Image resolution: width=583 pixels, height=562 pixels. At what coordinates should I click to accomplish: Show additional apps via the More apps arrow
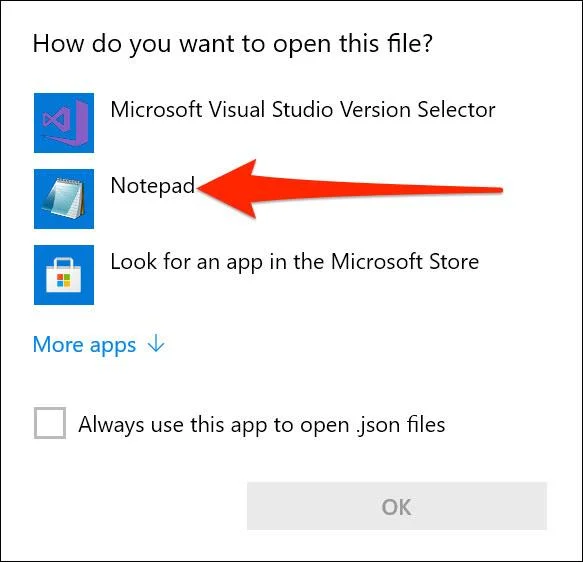pos(156,343)
